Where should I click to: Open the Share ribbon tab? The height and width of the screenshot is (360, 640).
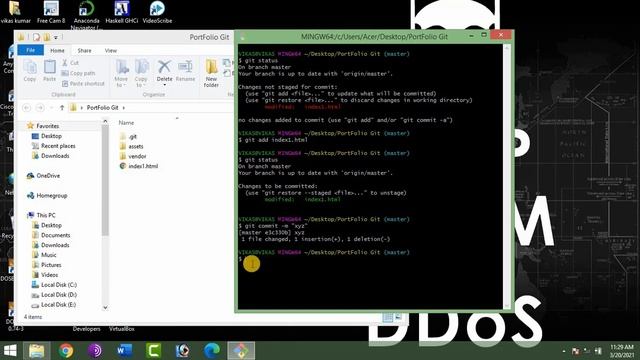coord(84,51)
